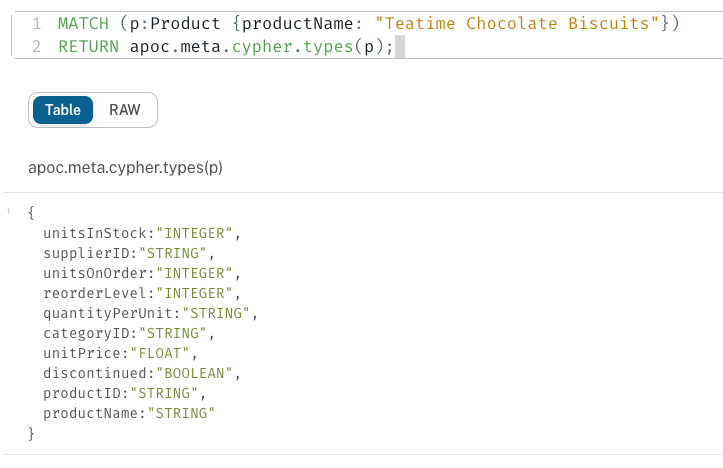Select the unitsInStock INTEGER result line
723x468 pixels.
tap(142, 233)
